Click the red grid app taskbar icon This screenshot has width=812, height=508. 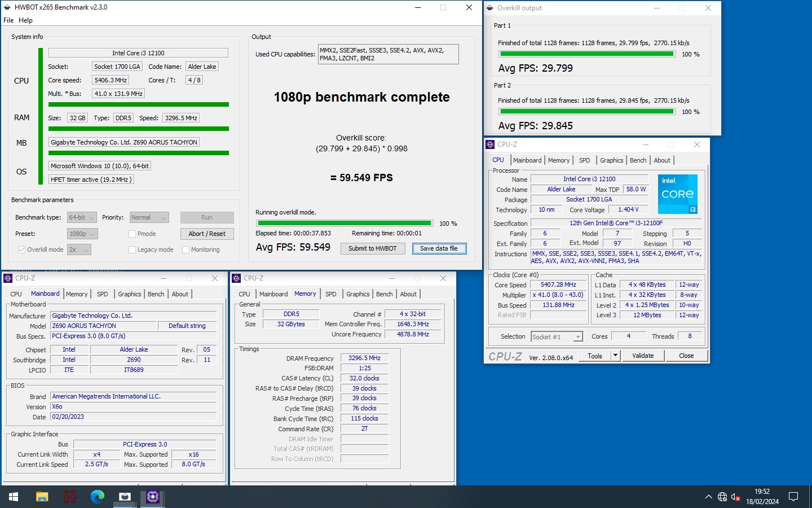[x=70, y=497]
